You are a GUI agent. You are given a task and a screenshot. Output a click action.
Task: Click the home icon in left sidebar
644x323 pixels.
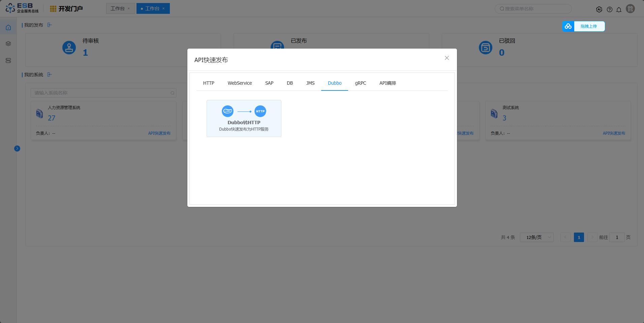pos(8,27)
